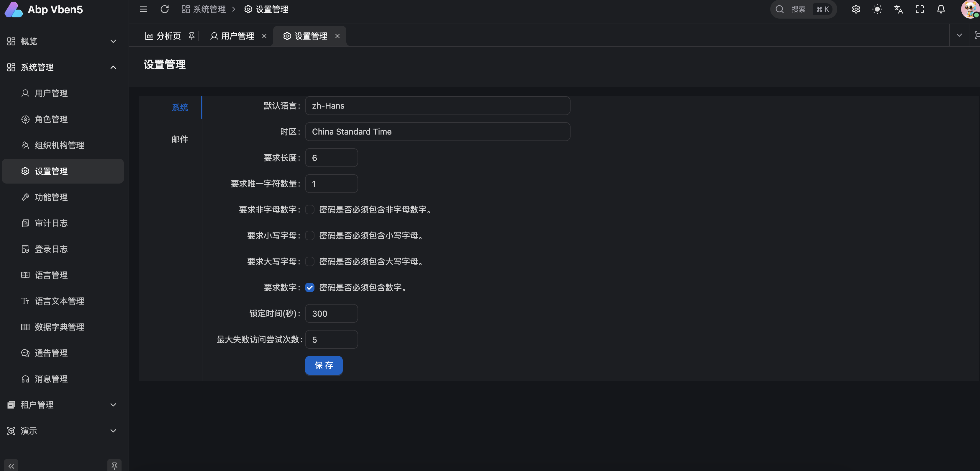Select 设置管理 in the sidebar
This screenshot has width=980, height=471.
[x=63, y=171]
